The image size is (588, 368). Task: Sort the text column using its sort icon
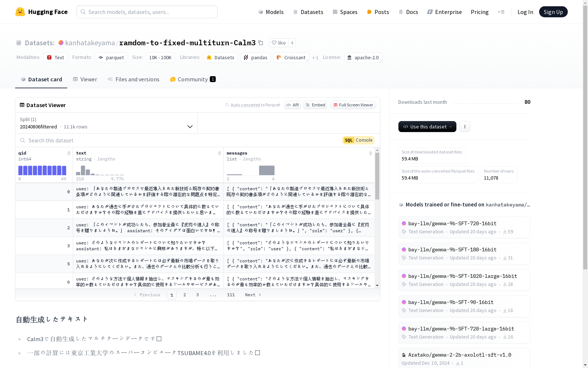click(219, 153)
